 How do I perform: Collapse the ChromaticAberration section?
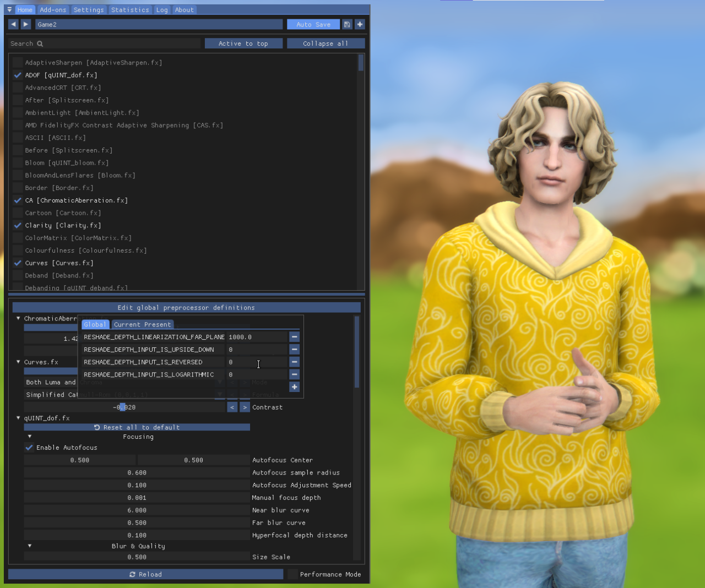tap(18, 318)
